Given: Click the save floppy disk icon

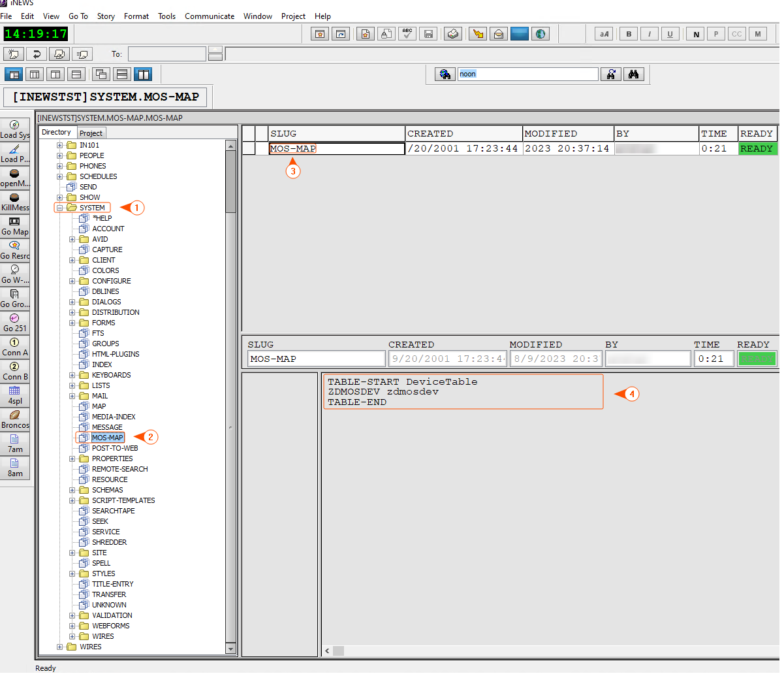Looking at the screenshot, I should coord(428,34).
